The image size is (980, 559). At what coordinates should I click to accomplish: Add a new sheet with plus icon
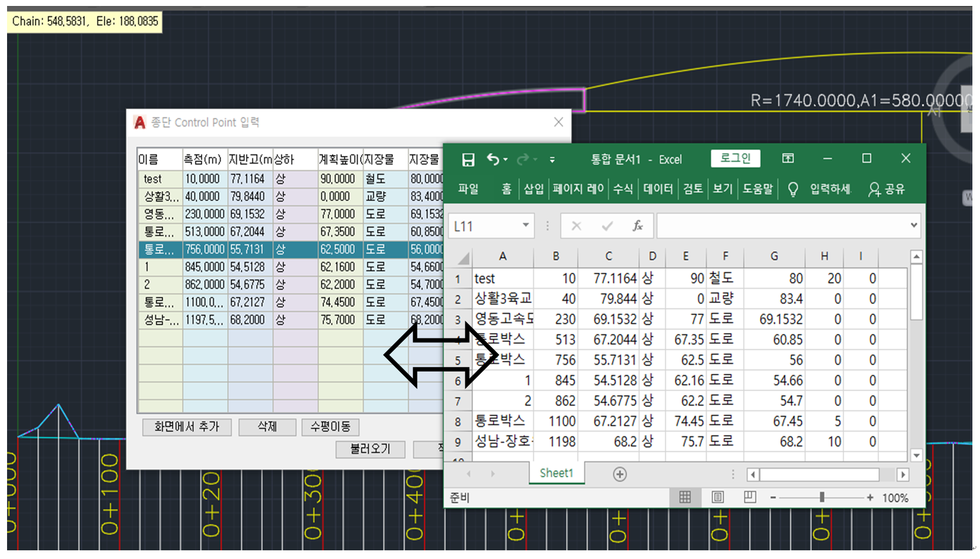pos(620,474)
